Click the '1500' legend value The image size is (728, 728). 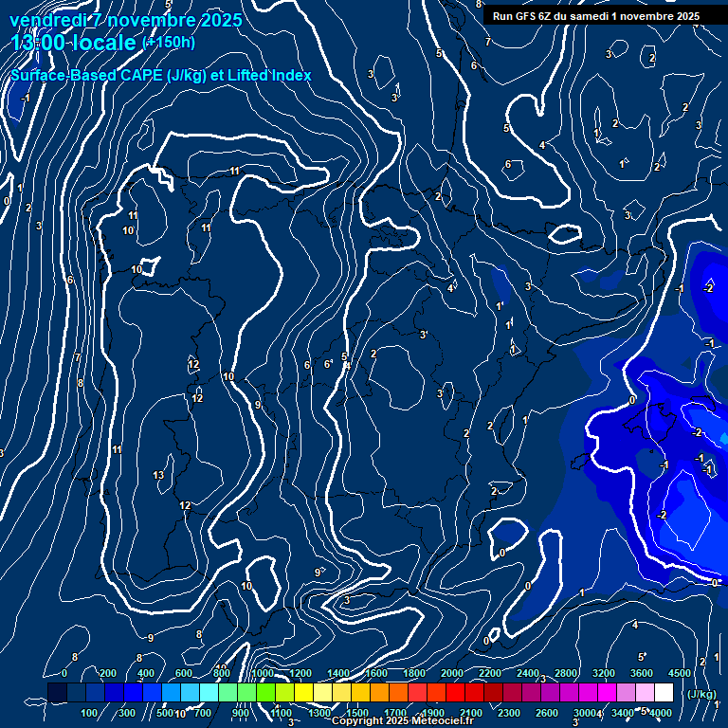[x=357, y=713]
